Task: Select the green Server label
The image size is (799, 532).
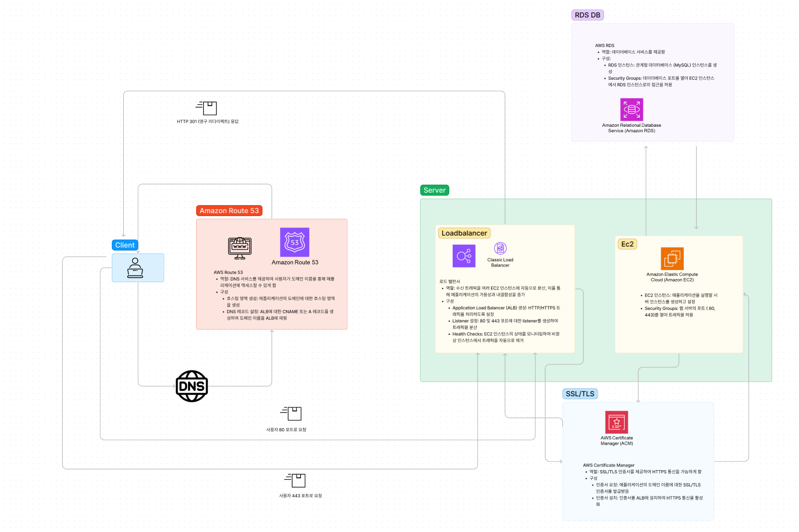Action: coord(434,190)
